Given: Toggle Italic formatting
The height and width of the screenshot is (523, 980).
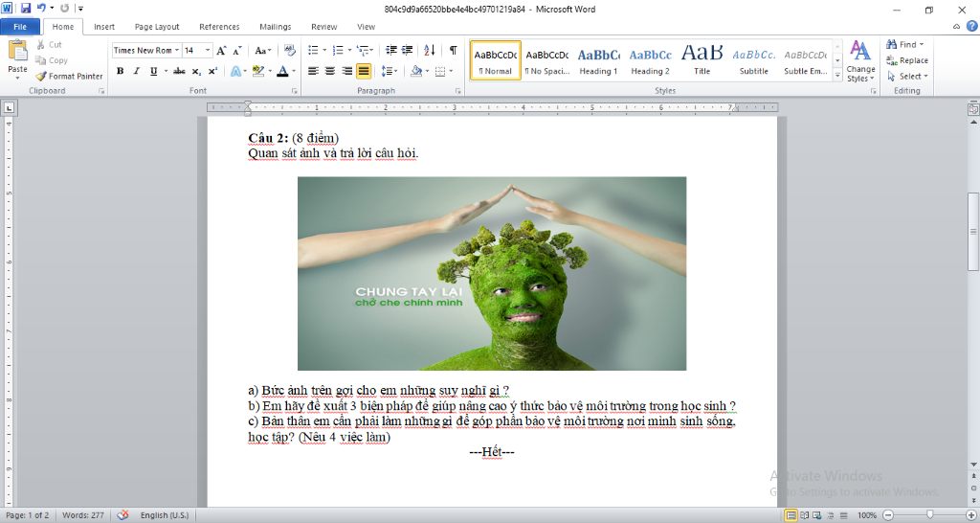Looking at the screenshot, I should (136, 71).
